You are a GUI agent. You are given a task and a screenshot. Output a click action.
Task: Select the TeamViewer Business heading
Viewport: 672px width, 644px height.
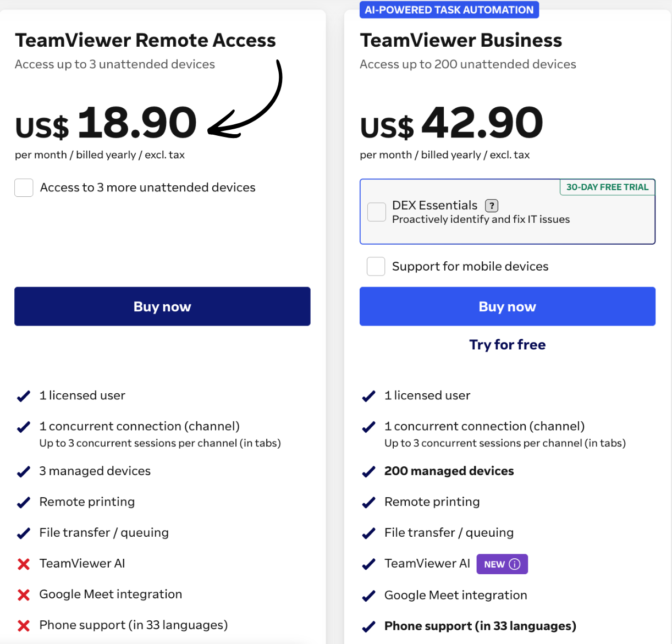point(461,40)
